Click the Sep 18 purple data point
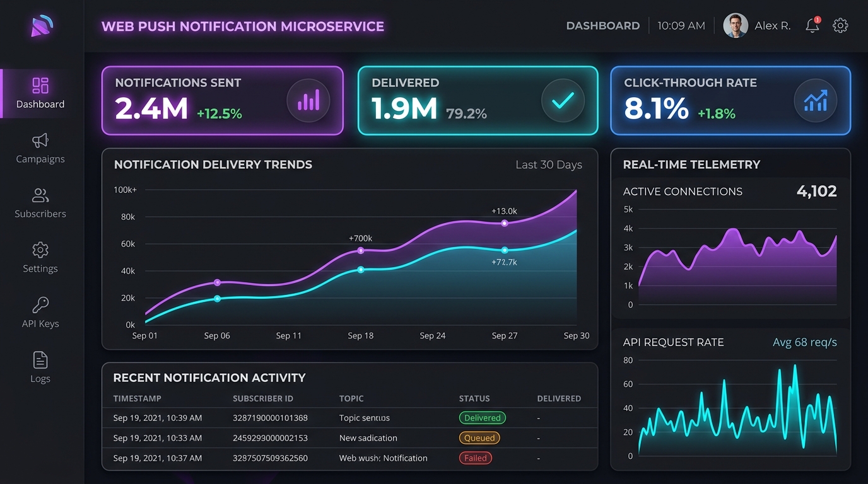868x484 pixels. click(x=361, y=251)
